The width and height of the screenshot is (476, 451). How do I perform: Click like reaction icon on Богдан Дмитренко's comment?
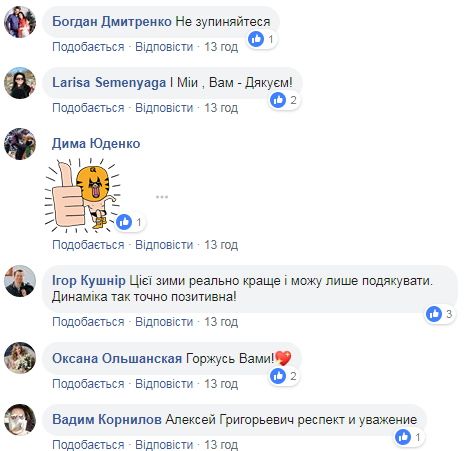pyautogui.click(x=256, y=39)
